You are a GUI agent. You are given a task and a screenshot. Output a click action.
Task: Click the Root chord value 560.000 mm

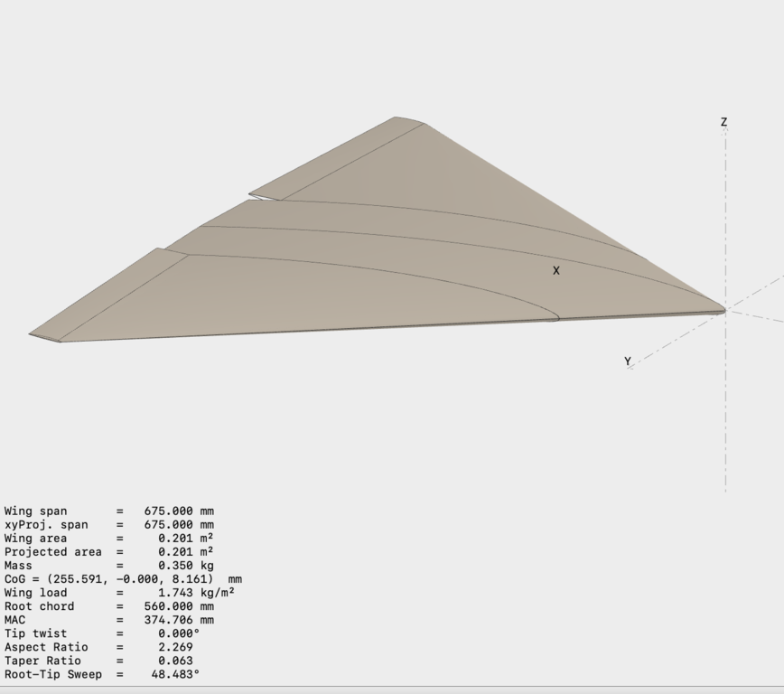pyautogui.click(x=178, y=606)
